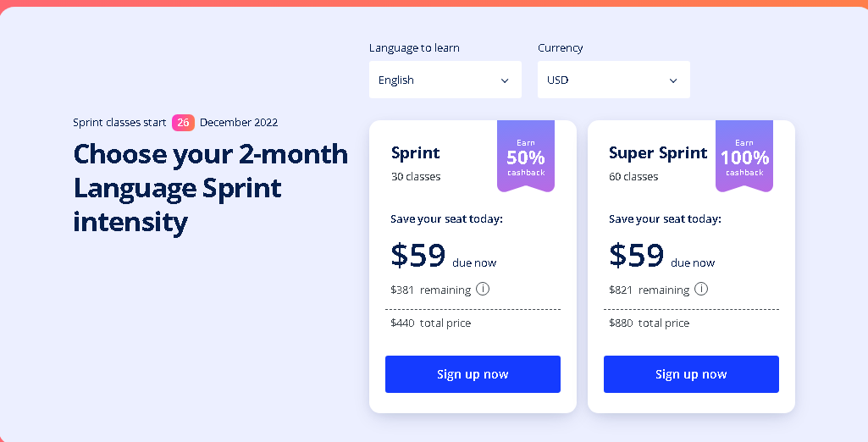Viewport: 868px width, 442px height.
Task: Select the 60 classes label
Action: [633, 177]
